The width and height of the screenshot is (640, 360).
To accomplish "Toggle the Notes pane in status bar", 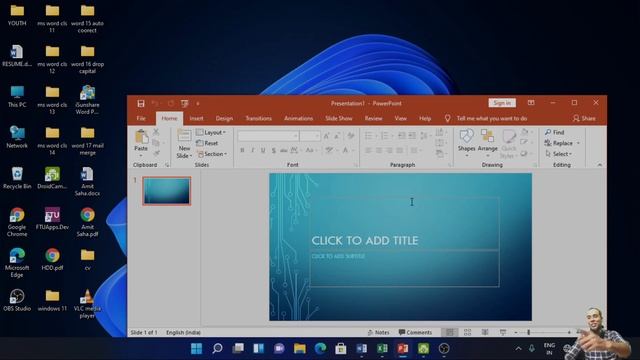I will pos(378,332).
